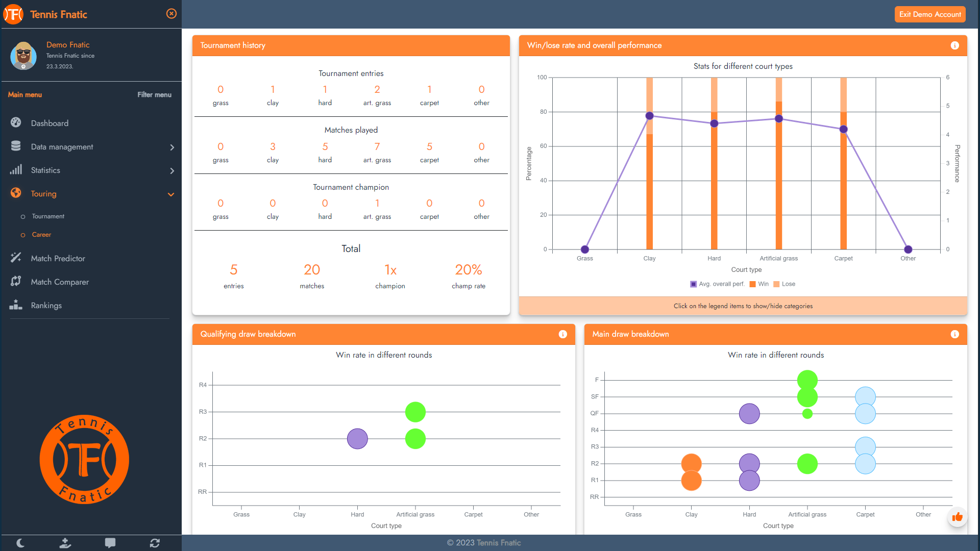Click the Carpet performance point on line chart
The image size is (980, 551).
(x=844, y=129)
